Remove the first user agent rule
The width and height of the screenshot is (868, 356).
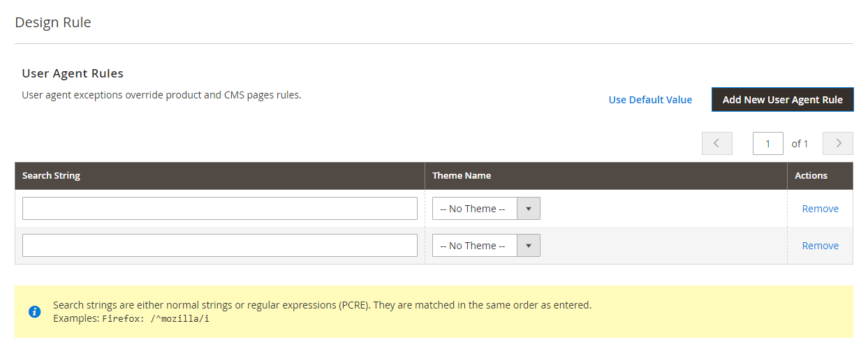point(820,209)
